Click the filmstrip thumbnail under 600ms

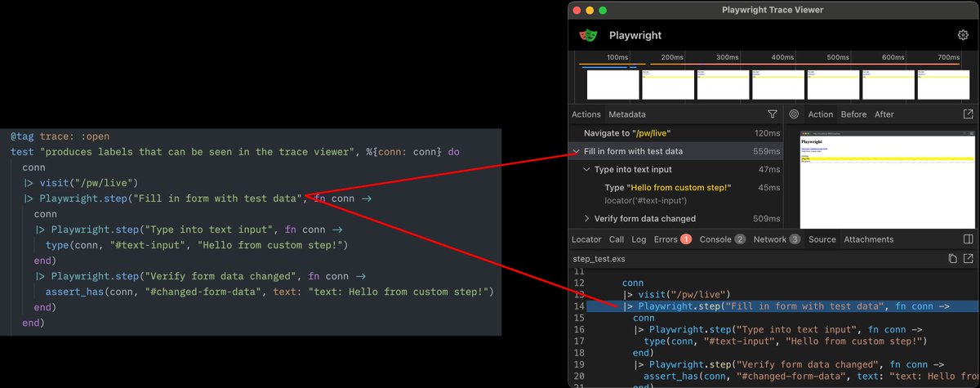888,85
